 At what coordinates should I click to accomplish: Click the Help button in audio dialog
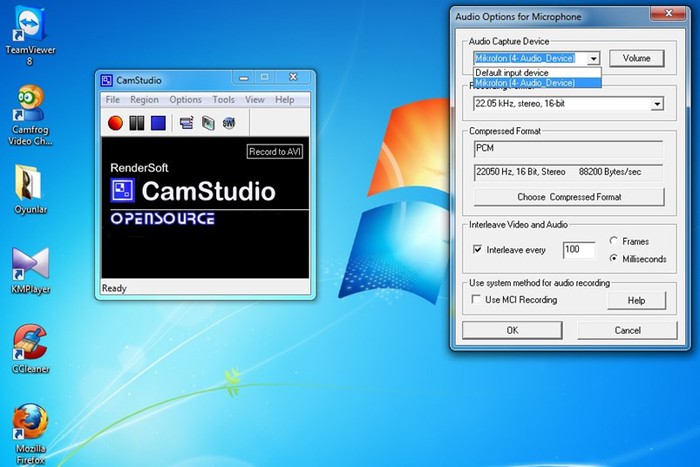click(x=636, y=300)
